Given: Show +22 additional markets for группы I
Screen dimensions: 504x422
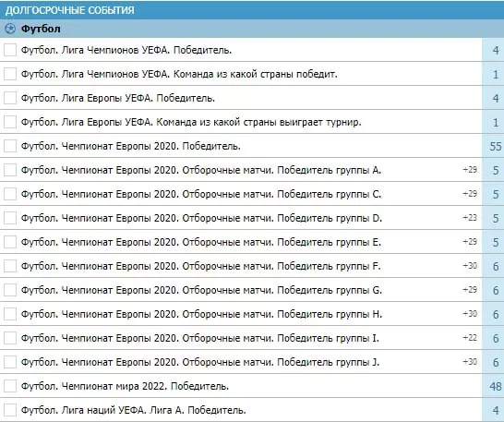Looking at the screenshot, I should pos(470,338).
